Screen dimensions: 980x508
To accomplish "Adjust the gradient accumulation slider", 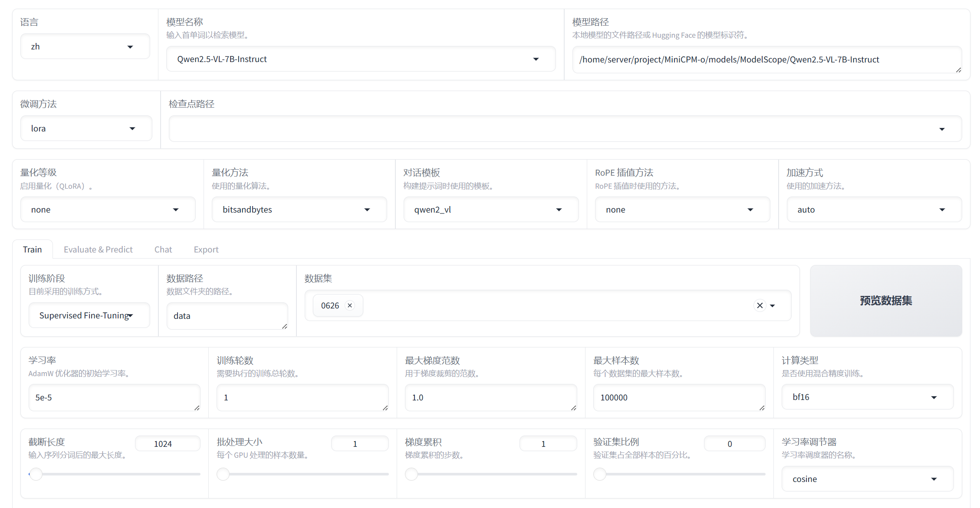I will pos(491,474).
